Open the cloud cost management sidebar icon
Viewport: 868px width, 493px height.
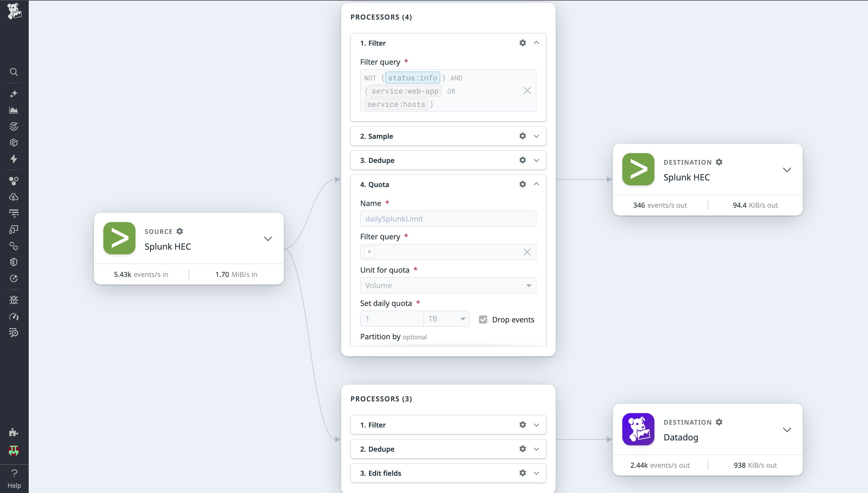coord(14,197)
